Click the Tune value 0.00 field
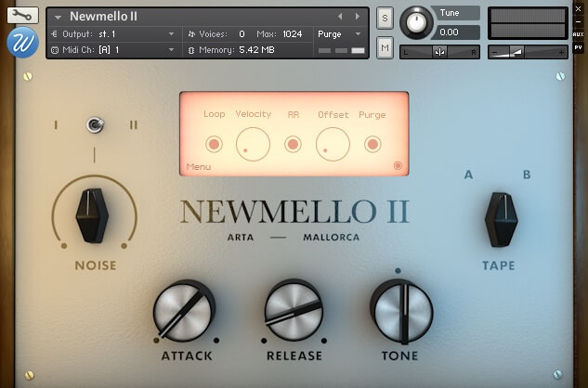 point(455,32)
